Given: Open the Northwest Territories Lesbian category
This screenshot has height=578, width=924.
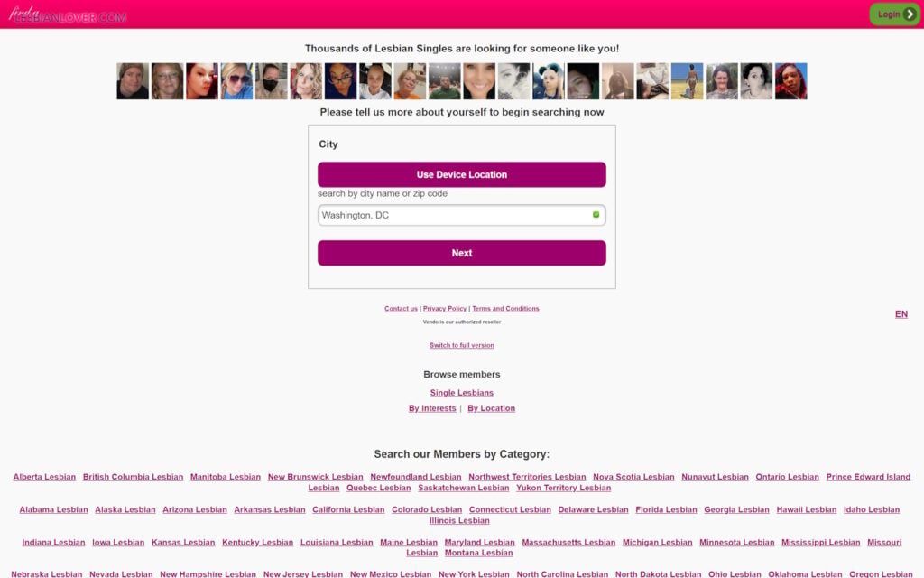Looking at the screenshot, I should pos(527,477).
